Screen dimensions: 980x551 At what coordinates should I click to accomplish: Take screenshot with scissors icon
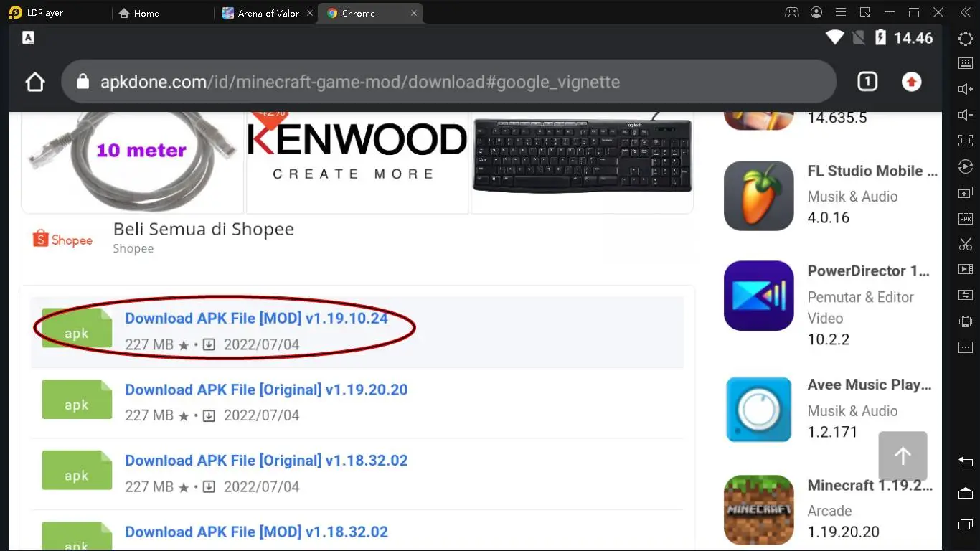[966, 244]
